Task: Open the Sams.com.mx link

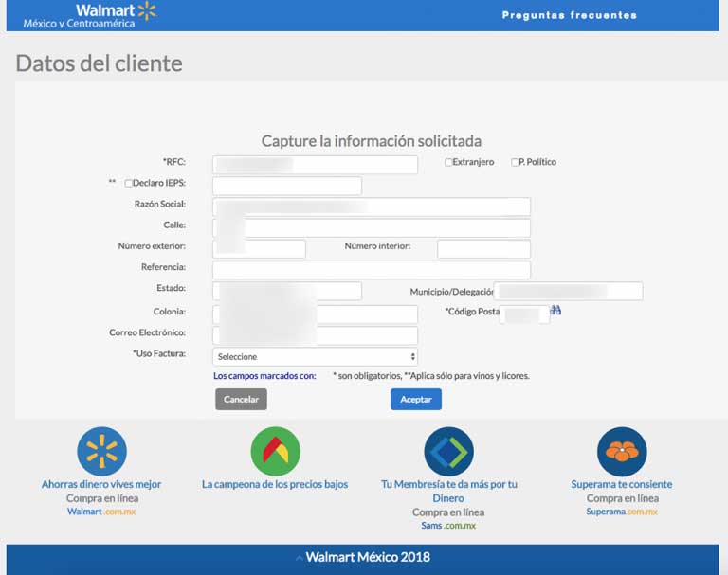Action: (x=448, y=526)
